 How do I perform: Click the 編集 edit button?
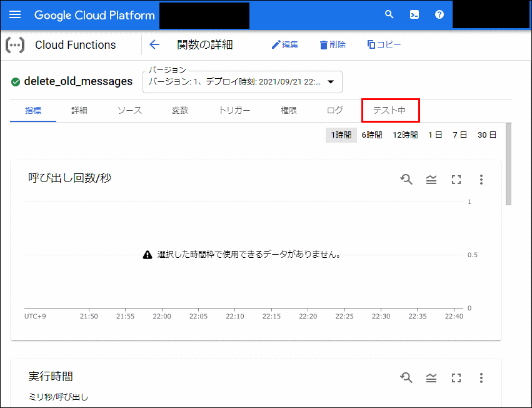click(x=284, y=44)
